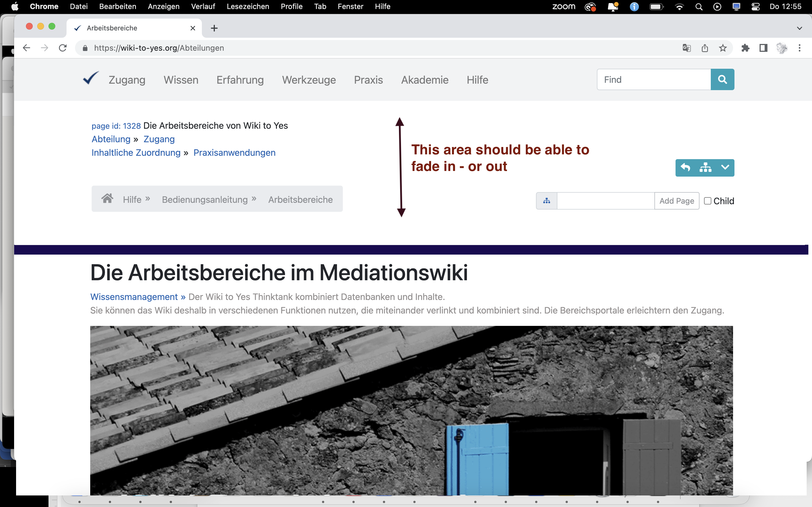Click into the Find search field
This screenshot has width=812, height=507.
pos(654,79)
